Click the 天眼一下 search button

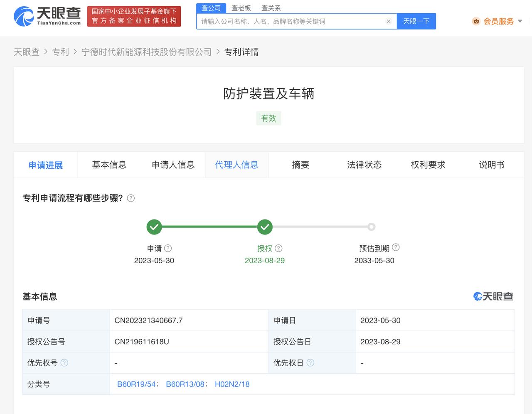(x=416, y=21)
